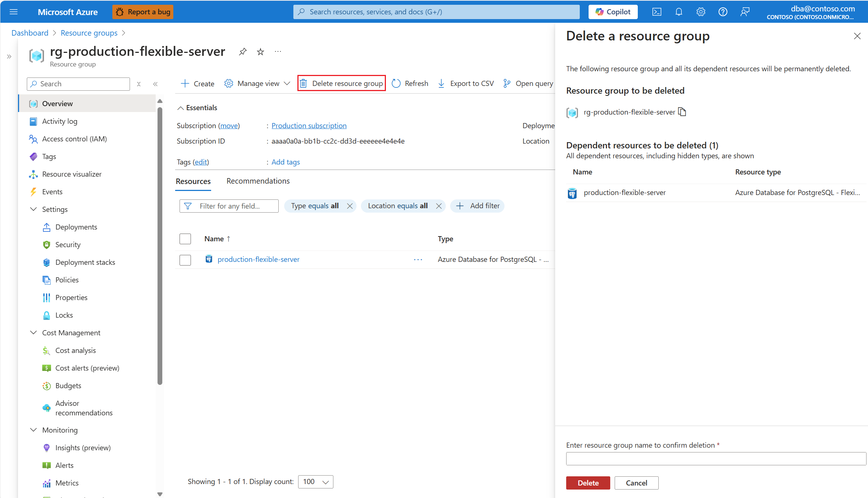Pin resource group to dashboard

pyautogui.click(x=243, y=52)
